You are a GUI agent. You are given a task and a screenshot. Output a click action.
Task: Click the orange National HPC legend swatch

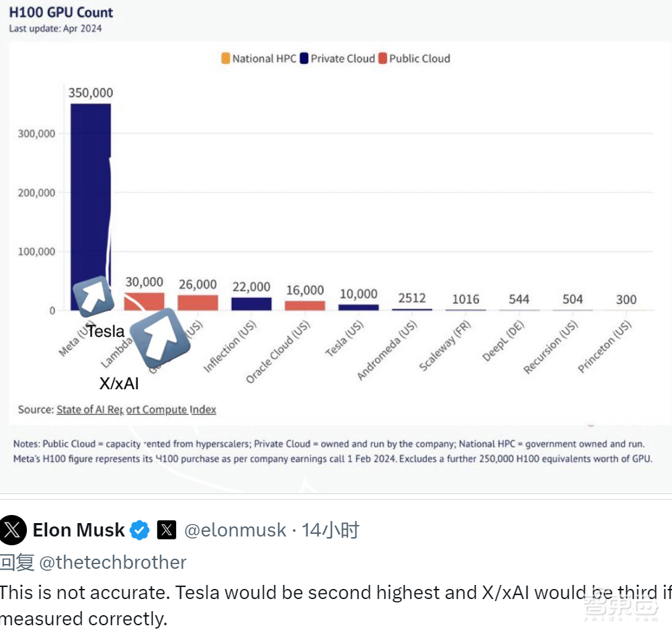pos(225,58)
